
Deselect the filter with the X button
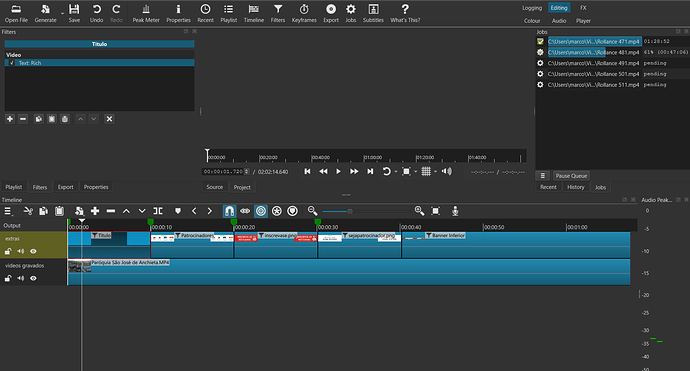pos(109,119)
